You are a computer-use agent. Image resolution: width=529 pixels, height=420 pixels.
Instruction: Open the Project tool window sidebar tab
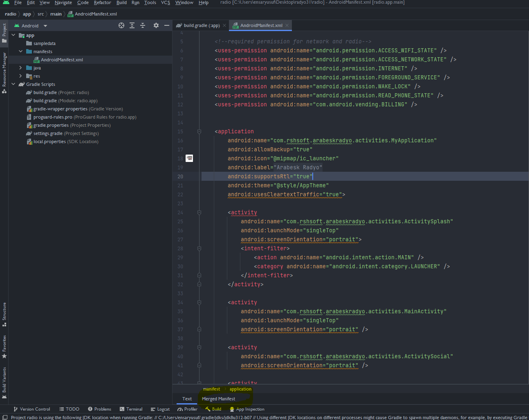click(x=4, y=33)
